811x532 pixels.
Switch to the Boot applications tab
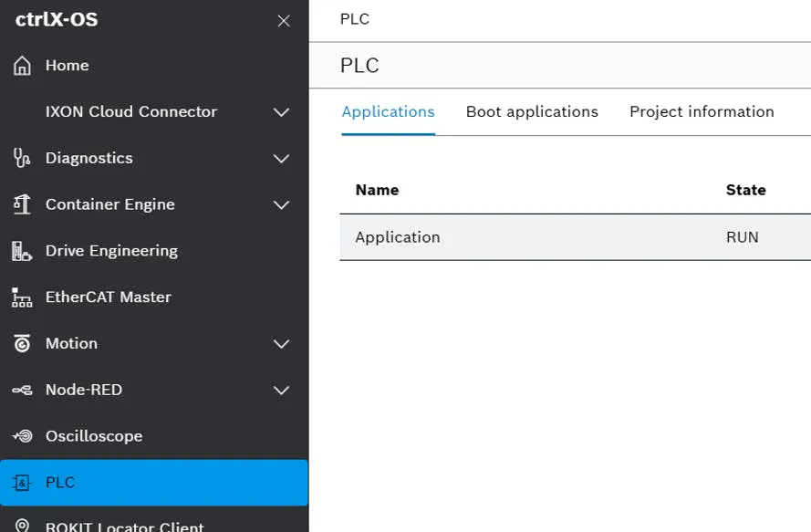[x=532, y=111]
